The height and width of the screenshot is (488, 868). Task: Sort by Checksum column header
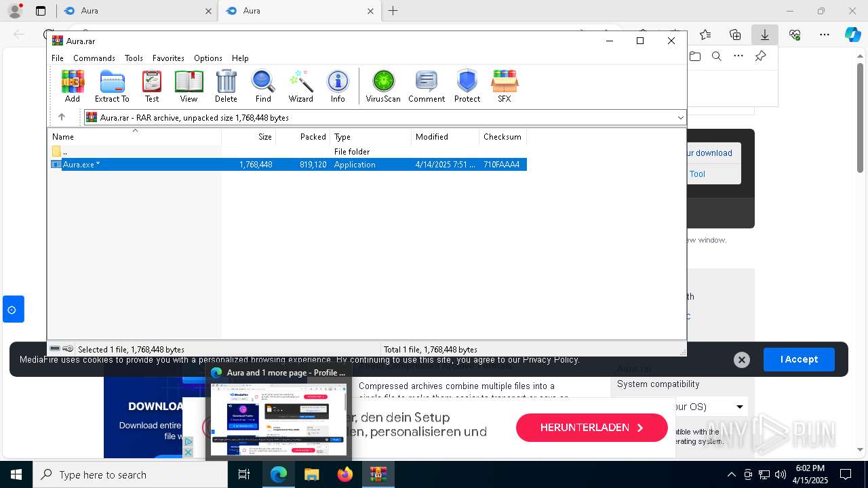[503, 137]
